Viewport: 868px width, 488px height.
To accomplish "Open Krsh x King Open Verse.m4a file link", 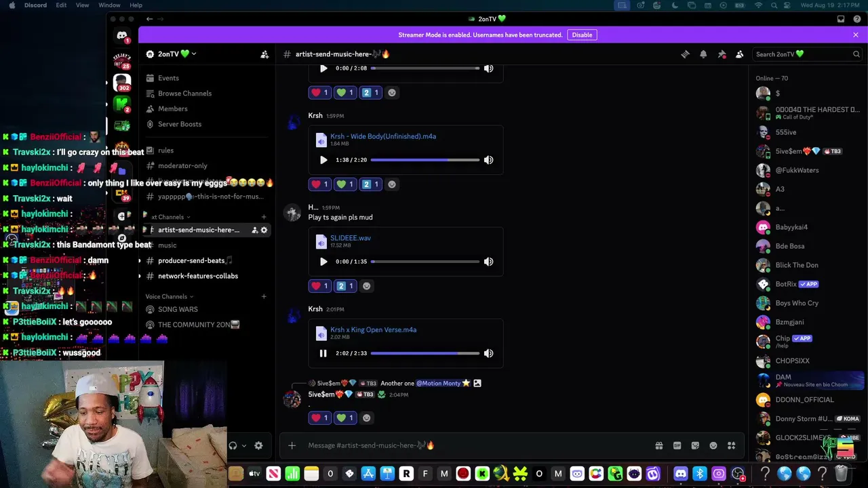I will coord(373,330).
